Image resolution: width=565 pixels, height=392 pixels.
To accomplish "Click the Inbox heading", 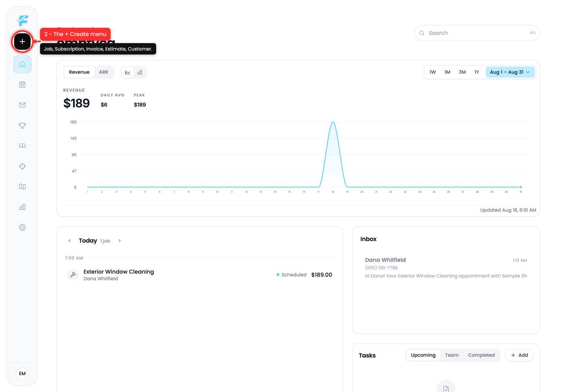I will tap(368, 239).
